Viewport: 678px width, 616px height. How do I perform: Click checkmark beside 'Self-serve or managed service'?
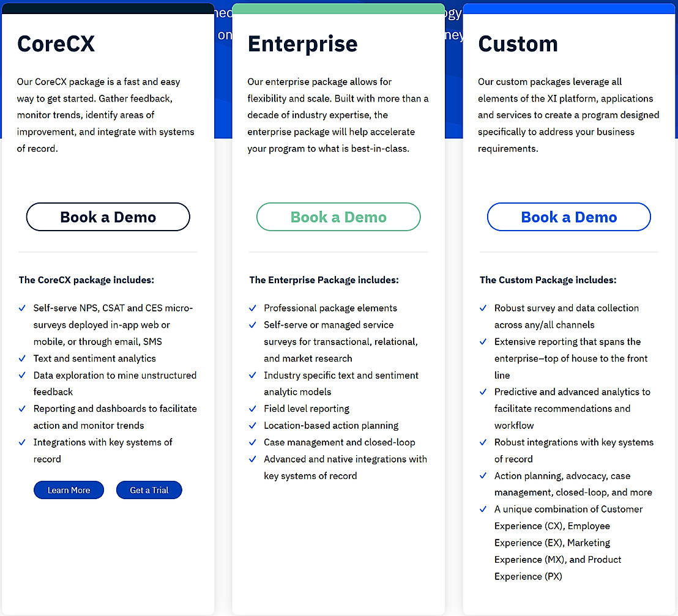coord(253,325)
